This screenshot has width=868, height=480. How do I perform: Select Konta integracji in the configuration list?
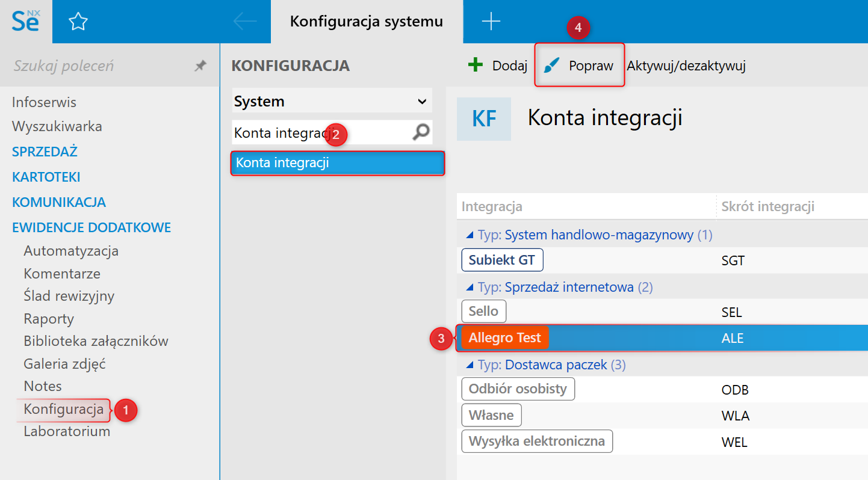click(x=337, y=163)
